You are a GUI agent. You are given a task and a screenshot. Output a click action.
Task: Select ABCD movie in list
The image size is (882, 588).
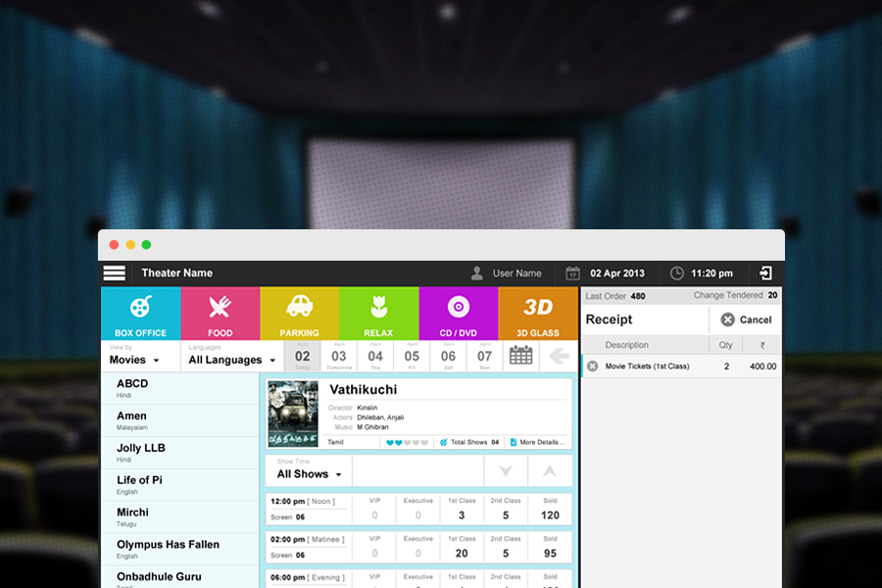click(180, 388)
